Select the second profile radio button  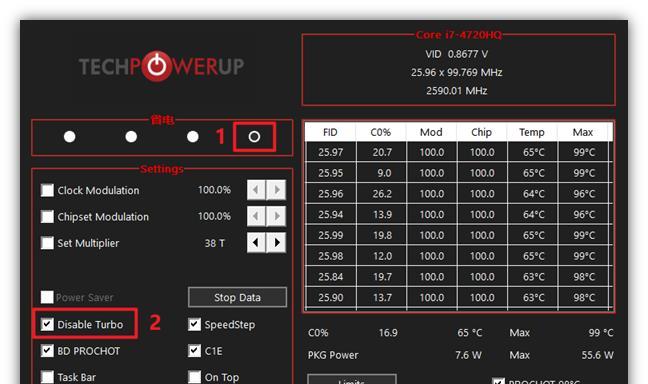point(131,137)
